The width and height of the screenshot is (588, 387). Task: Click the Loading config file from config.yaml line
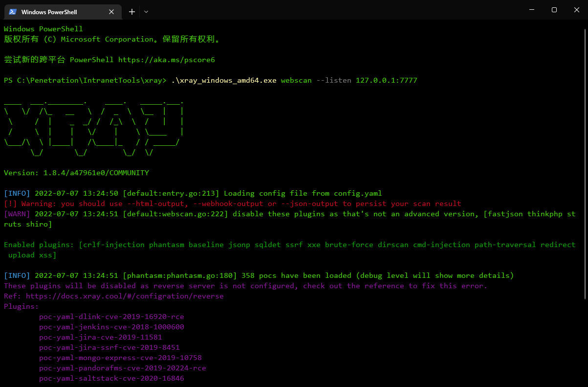(193, 193)
